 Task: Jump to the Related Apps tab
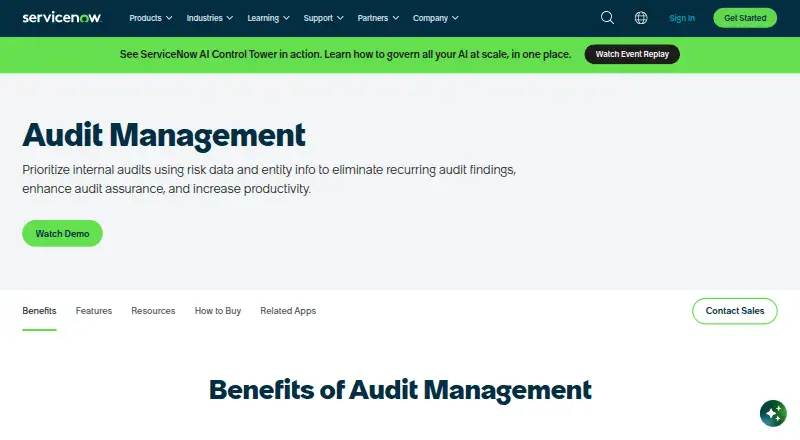tap(288, 311)
